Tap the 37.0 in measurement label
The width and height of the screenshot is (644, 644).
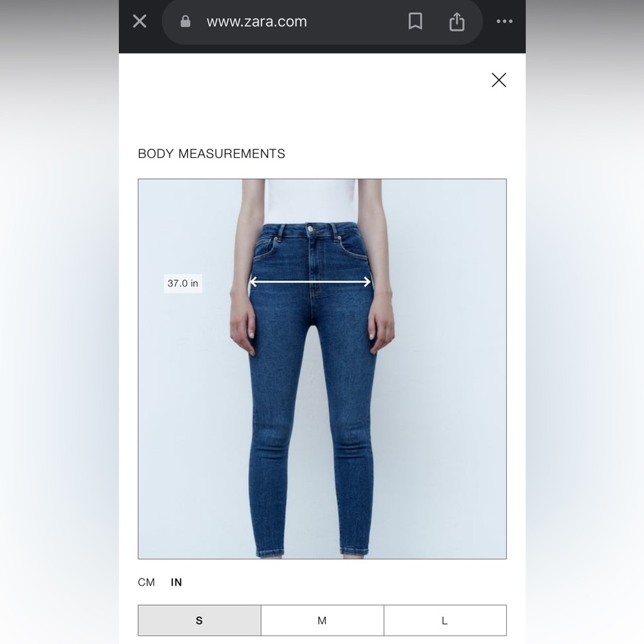(183, 283)
